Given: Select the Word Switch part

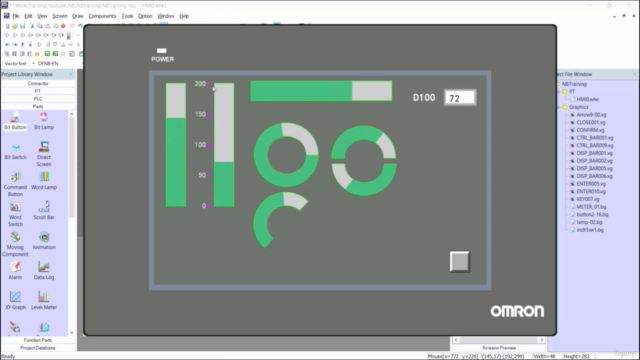Looking at the screenshot, I should 15,214.
